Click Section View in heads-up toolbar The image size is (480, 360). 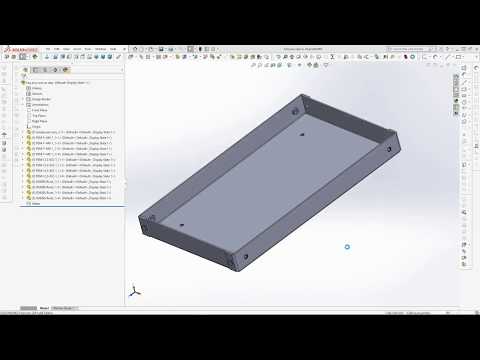click(273, 65)
